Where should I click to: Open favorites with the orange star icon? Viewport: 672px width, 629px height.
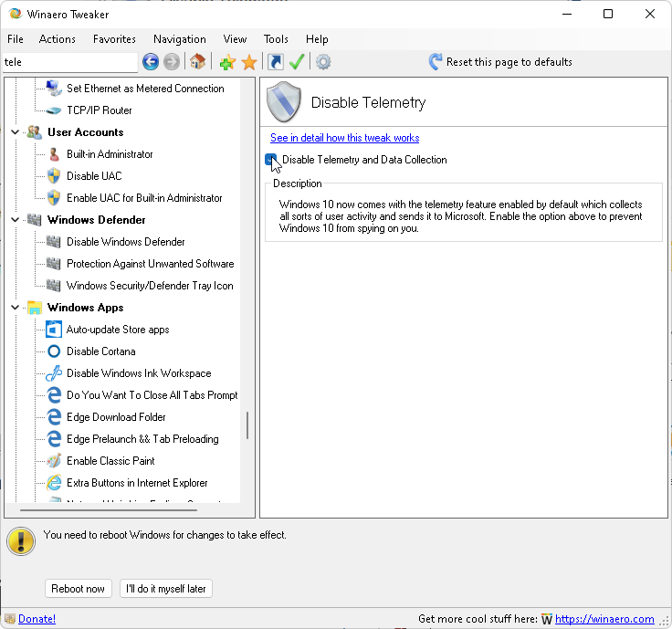(x=249, y=62)
